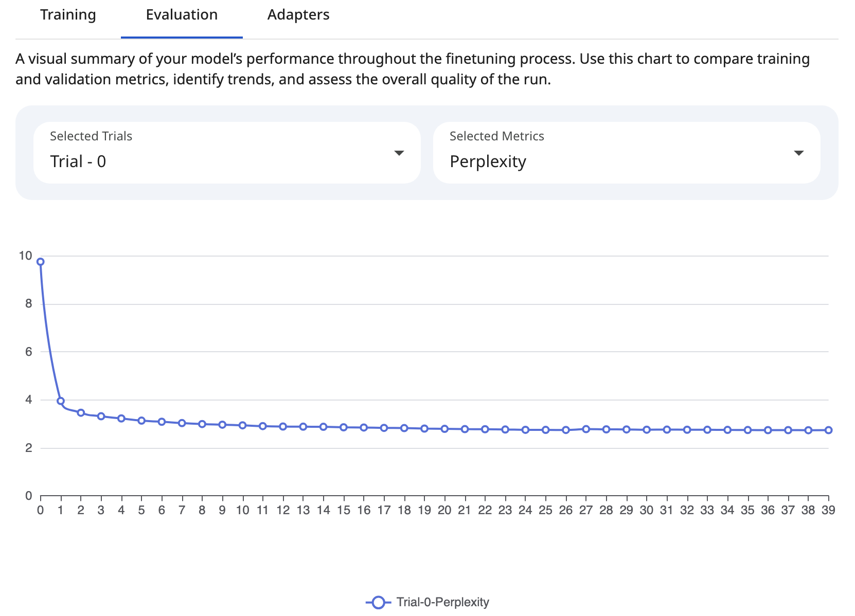Click the data point at step 5
The width and height of the screenshot is (855, 616).
(x=141, y=421)
